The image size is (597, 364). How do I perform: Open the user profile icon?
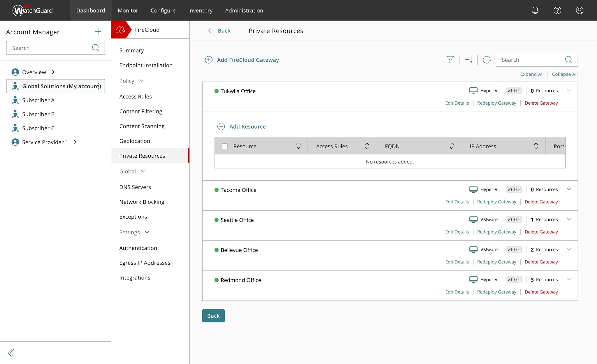click(x=580, y=10)
